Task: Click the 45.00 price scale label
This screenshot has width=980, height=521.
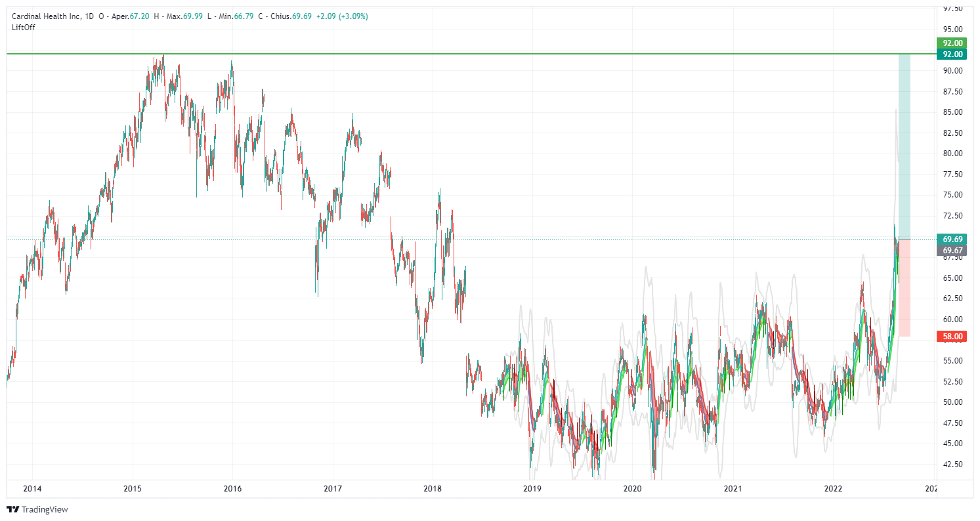Action: (x=952, y=444)
